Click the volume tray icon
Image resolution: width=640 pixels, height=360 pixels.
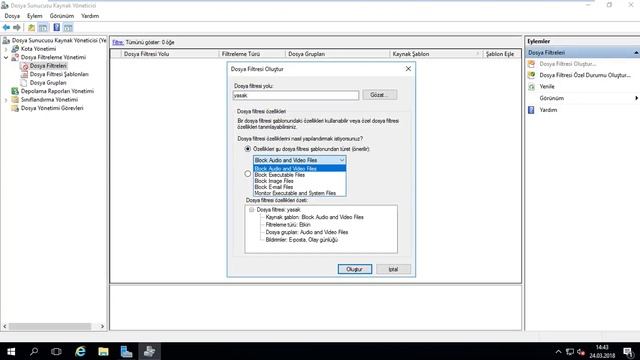coord(581,352)
